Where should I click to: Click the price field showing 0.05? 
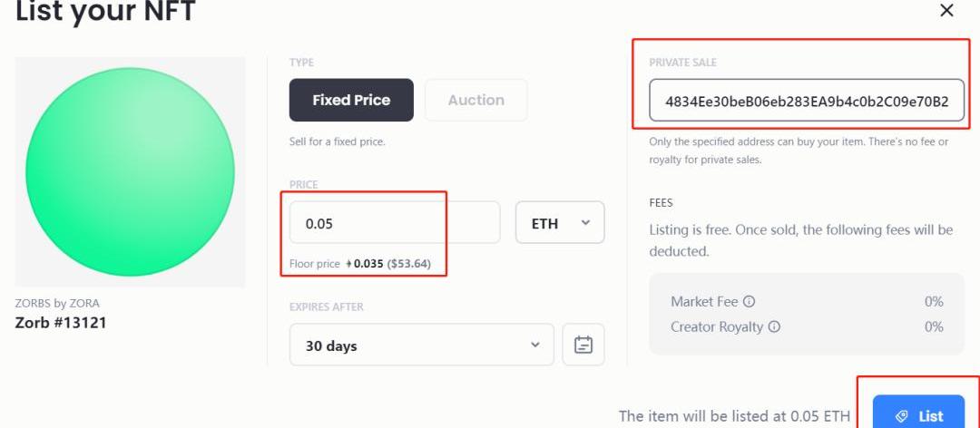394,222
